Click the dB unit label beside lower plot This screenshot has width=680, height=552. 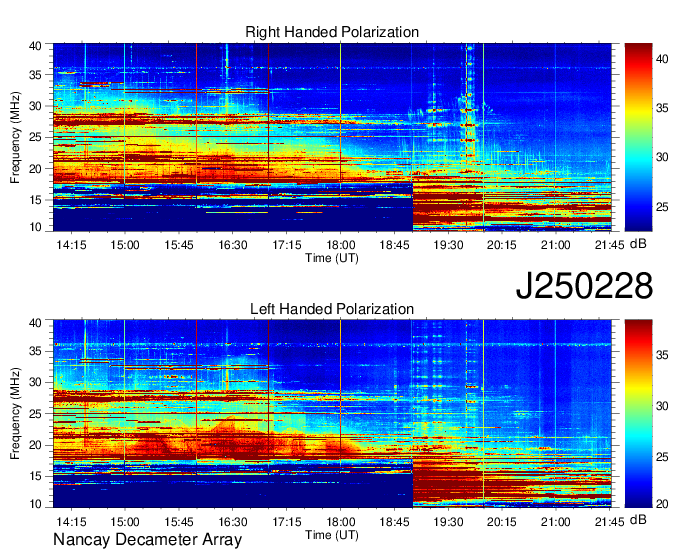pos(638,520)
